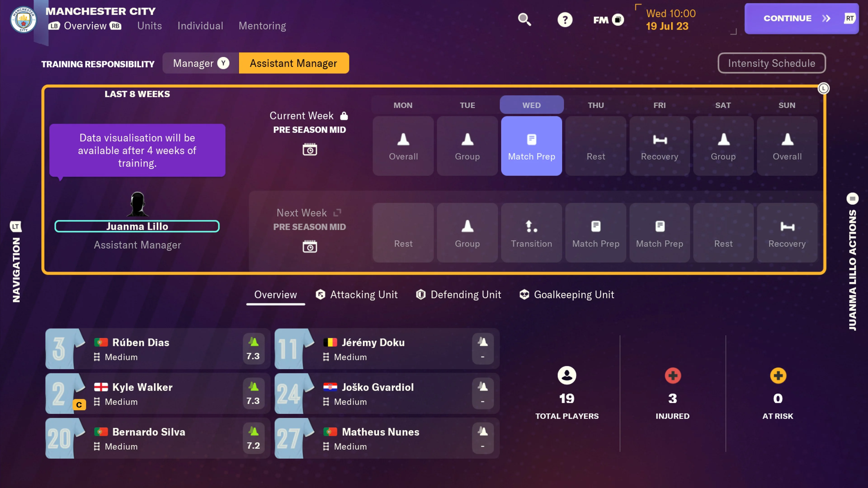Switch to the Mentoring tab
Screen dimensions: 868x488
(262, 26)
